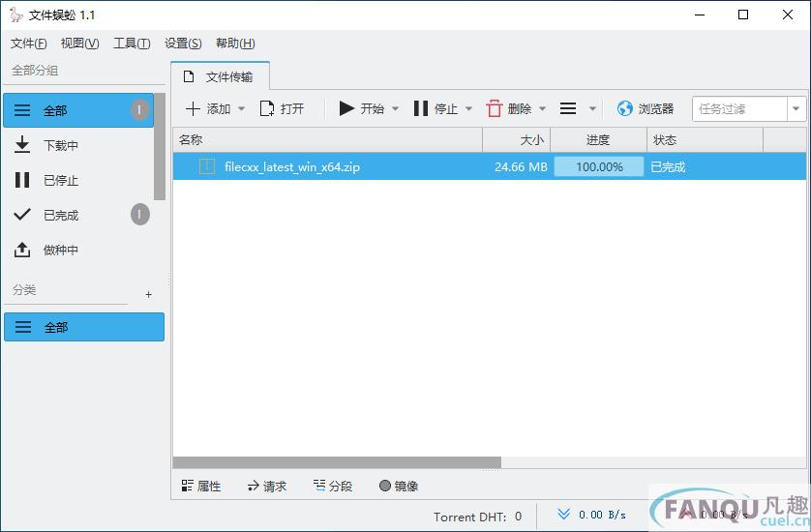This screenshot has height=532, width=811.
Task: Click the 100.00% progress bar of filecxx zip
Action: pyautogui.click(x=599, y=166)
